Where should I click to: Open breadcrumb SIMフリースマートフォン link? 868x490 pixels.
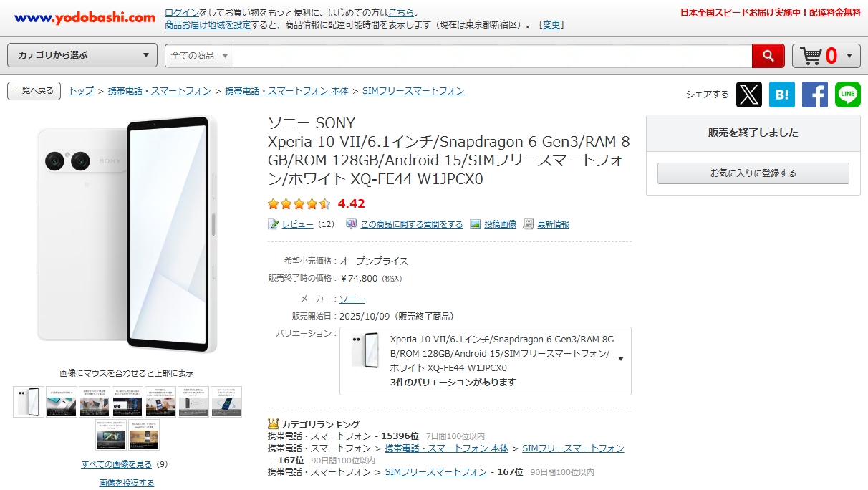pos(413,91)
